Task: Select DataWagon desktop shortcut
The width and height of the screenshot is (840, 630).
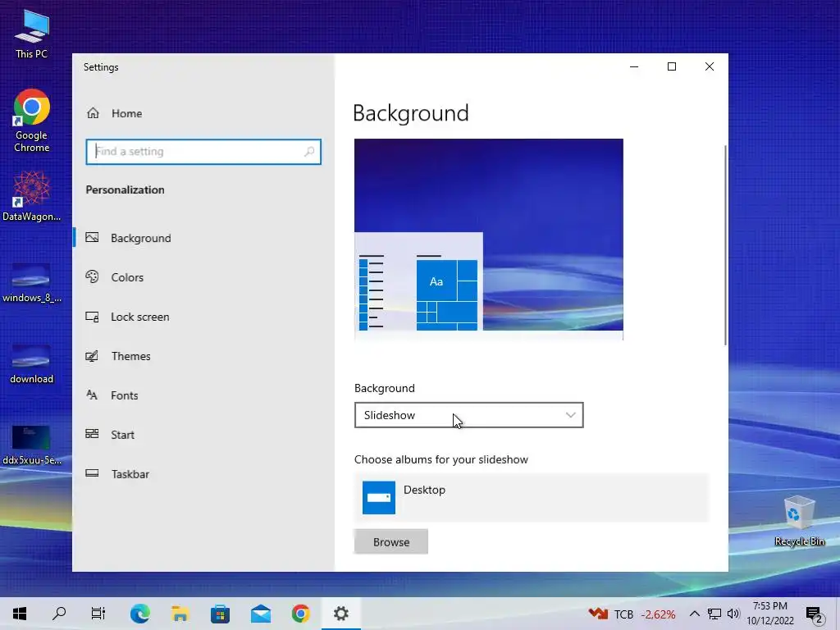Action: pyautogui.click(x=32, y=196)
